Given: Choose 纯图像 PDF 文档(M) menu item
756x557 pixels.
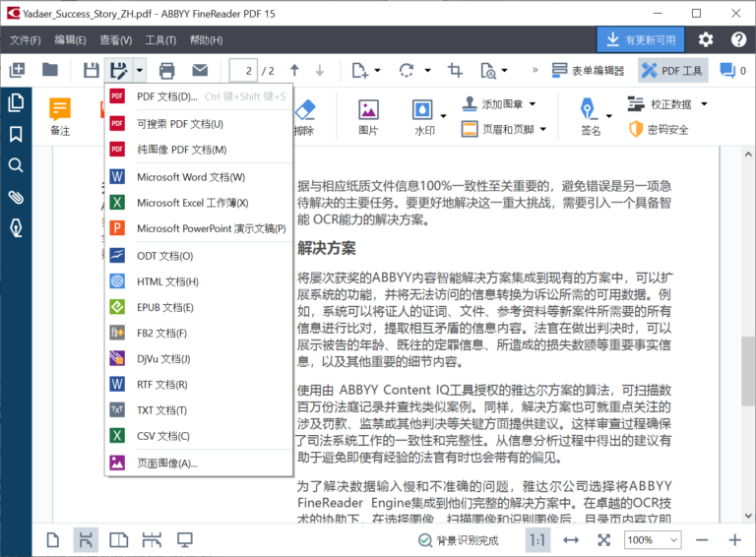Looking at the screenshot, I should 199,150.
